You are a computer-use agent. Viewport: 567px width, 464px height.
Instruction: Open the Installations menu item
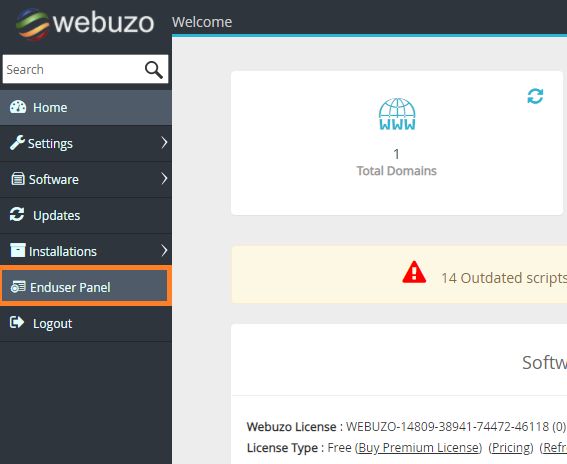[86, 251]
